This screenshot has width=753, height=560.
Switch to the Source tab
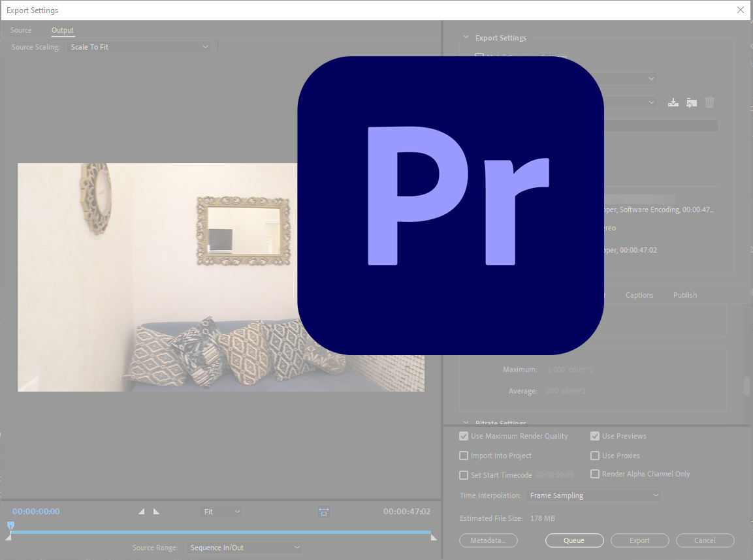click(21, 30)
